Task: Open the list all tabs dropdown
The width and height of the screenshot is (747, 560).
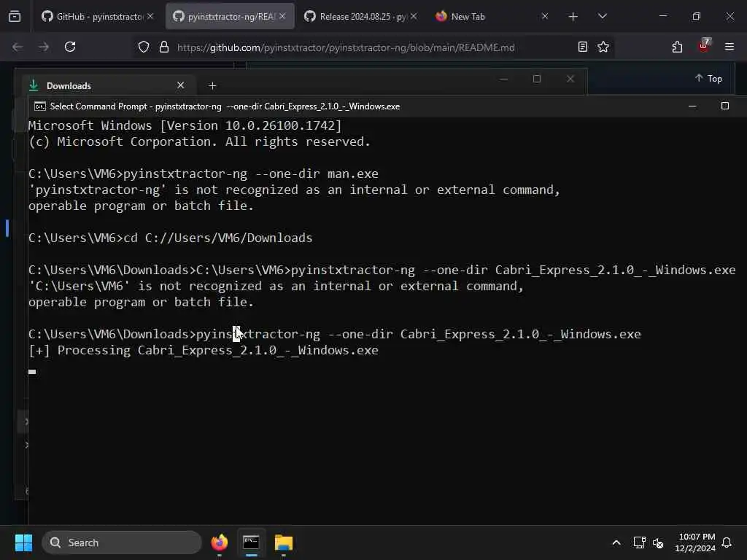Action: pos(602,17)
